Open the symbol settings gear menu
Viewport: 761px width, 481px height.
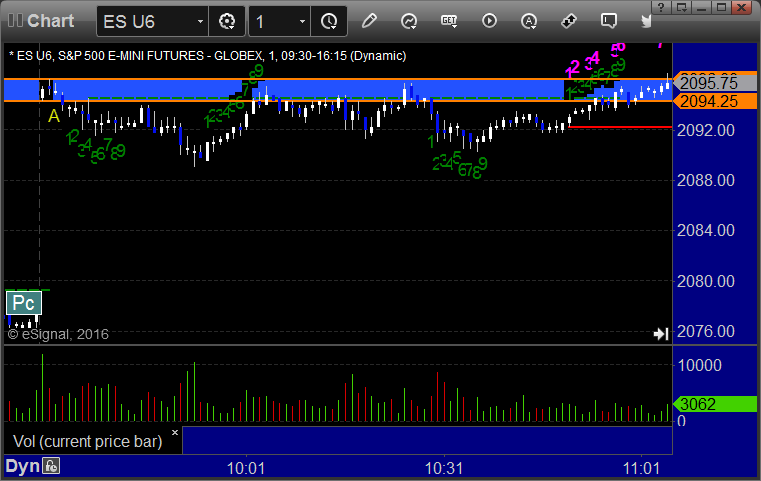coord(227,21)
